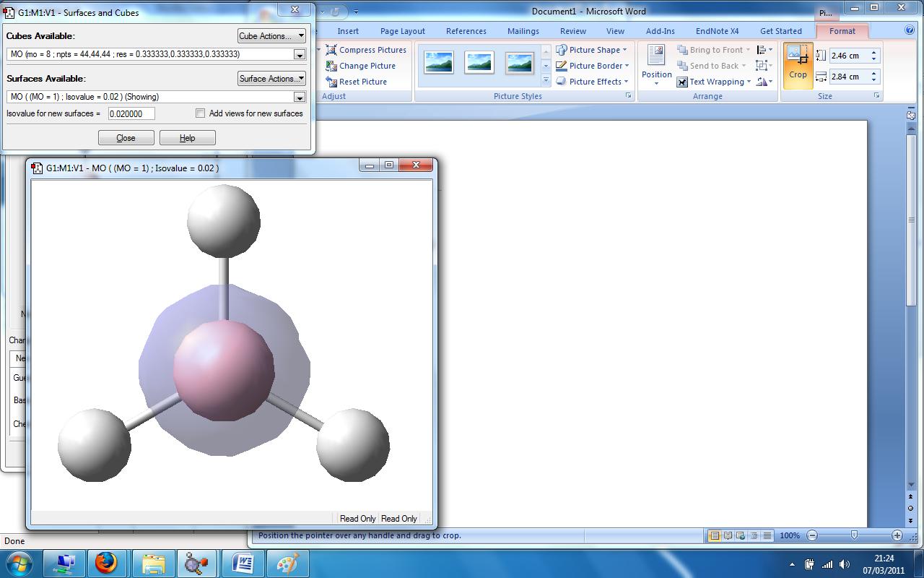Click the Compress Pictures icon
The image size is (924, 578).
click(331, 50)
